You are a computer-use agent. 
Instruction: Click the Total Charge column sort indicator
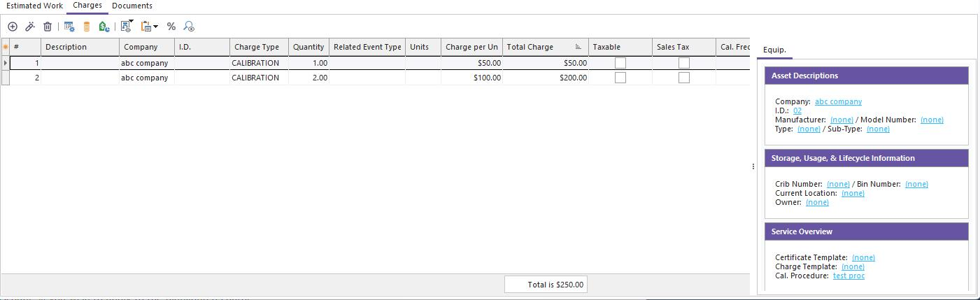(578, 47)
